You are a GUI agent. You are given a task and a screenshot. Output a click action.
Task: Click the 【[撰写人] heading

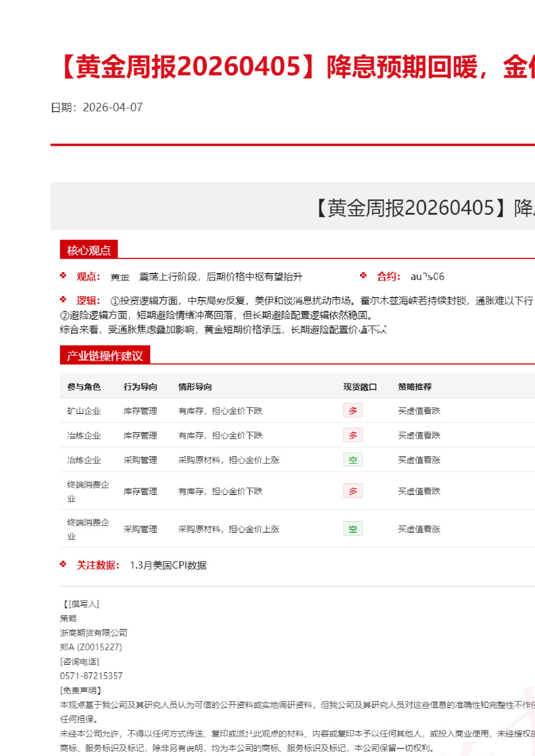pyautogui.click(x=80, y=604)
